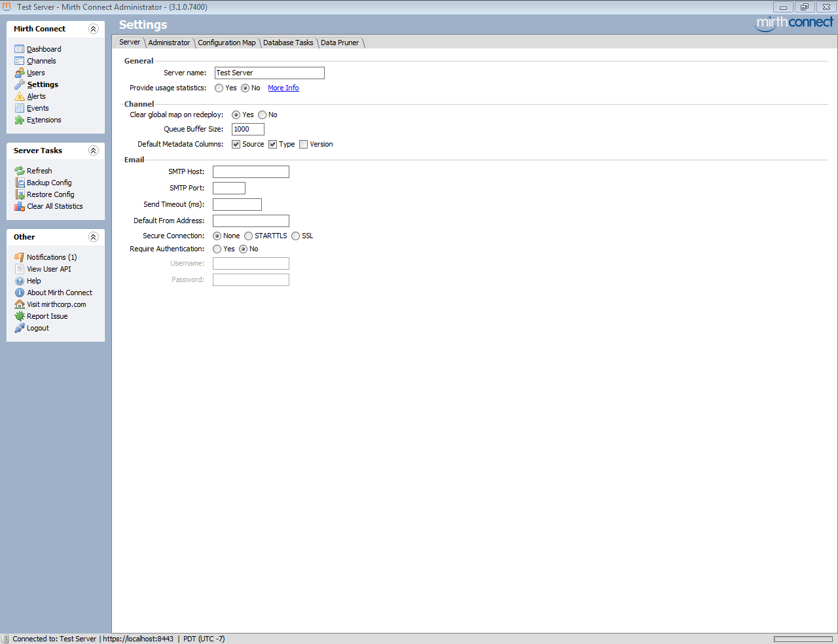Click the status bar server icon
The width and height of the screenshot is (838, 644).
click(x=5, y=639)
